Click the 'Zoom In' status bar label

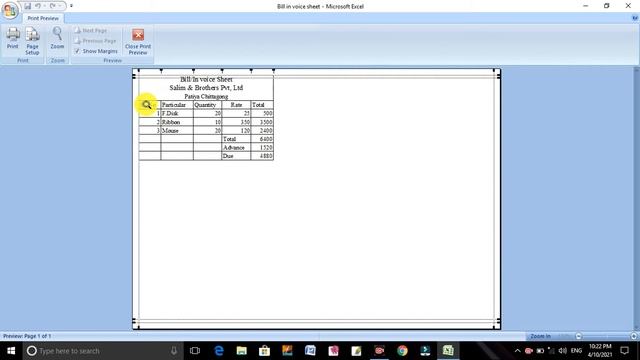(x=540, y=336)
